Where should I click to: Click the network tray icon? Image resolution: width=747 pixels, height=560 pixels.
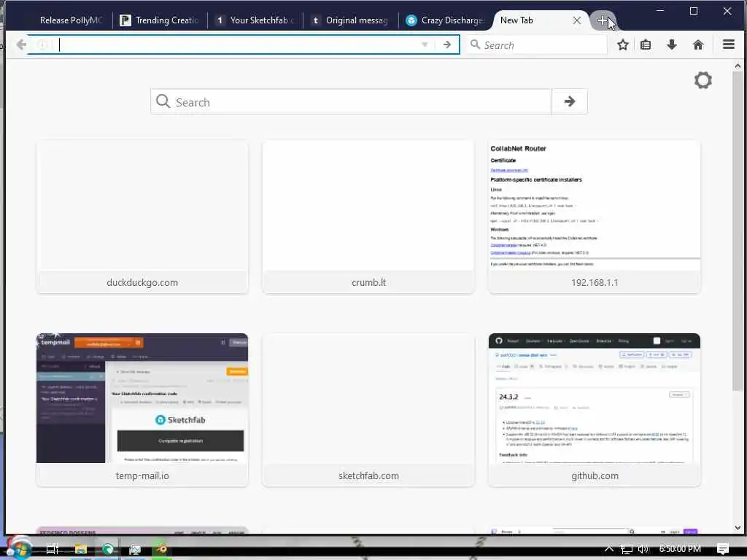pyautogui.click(x=627, y=549)
